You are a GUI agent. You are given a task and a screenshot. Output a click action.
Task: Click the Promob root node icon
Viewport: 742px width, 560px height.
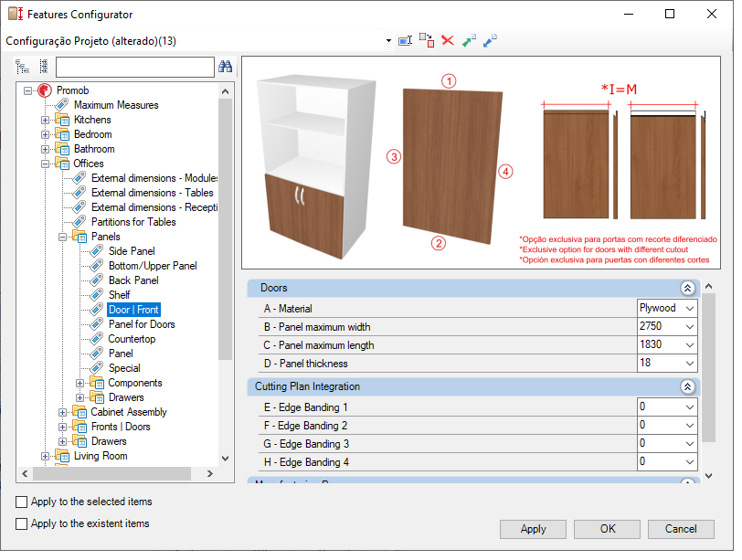pyautogui.click(x=45, y=90)
